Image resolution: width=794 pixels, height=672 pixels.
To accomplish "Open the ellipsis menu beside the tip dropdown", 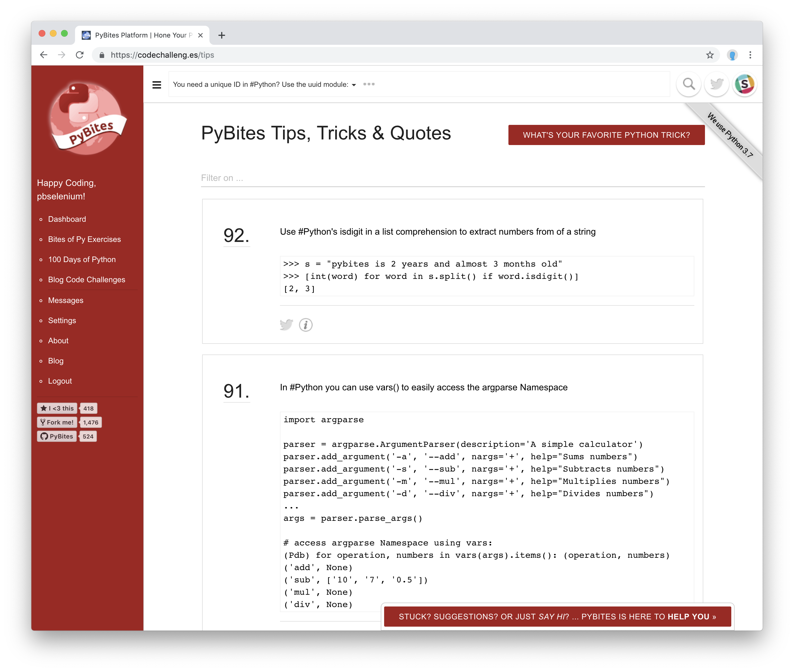I will click(x=369, y=84).
